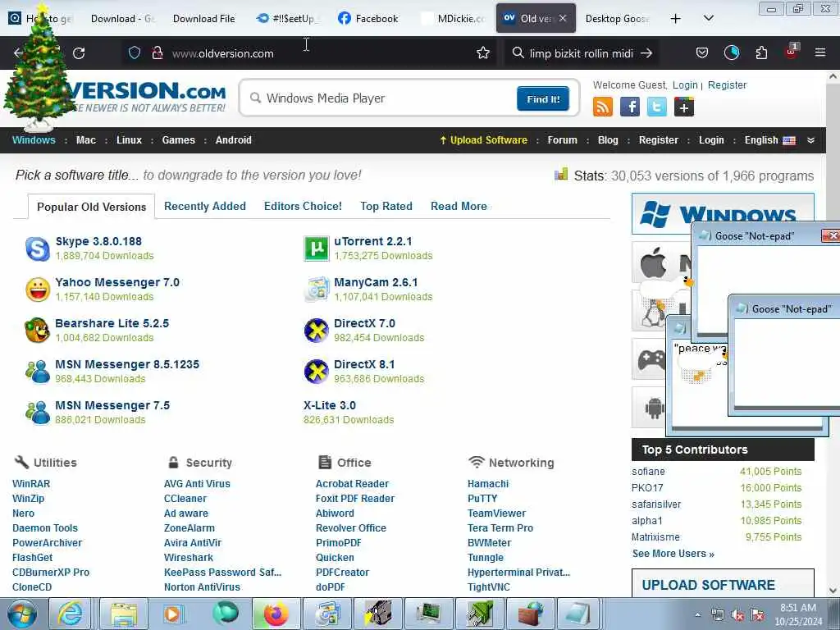
Task: Click the OldVersion RSS feed icon
Action: 603,107
